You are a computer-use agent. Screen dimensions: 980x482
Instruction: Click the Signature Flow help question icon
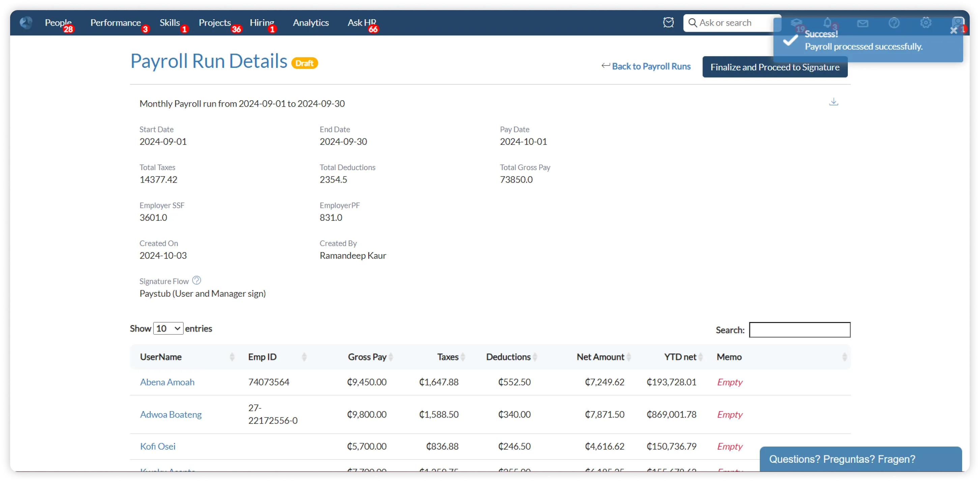[196, 280]
